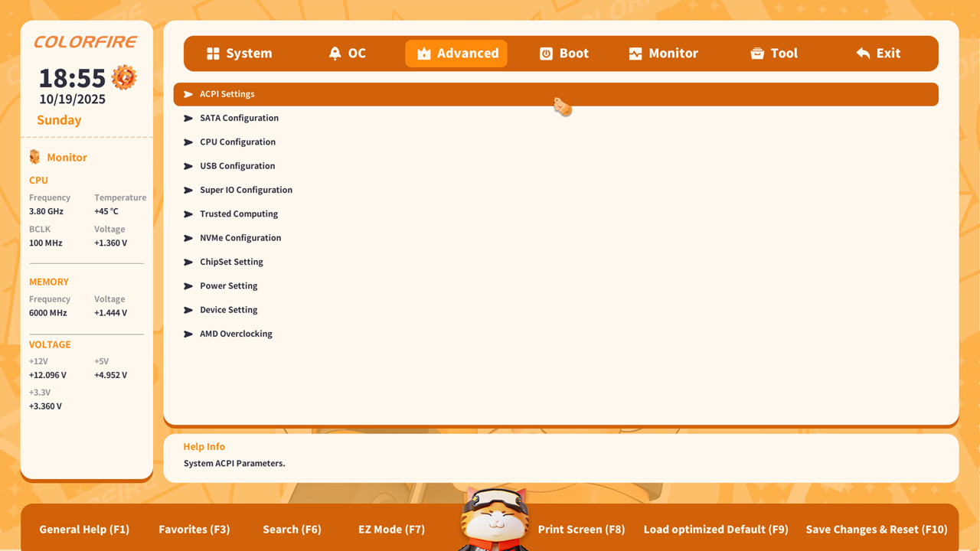The width and height of the screenshot is (980, 551).
Task: Click the Boot tab power icon
Action: pos(546,54)
